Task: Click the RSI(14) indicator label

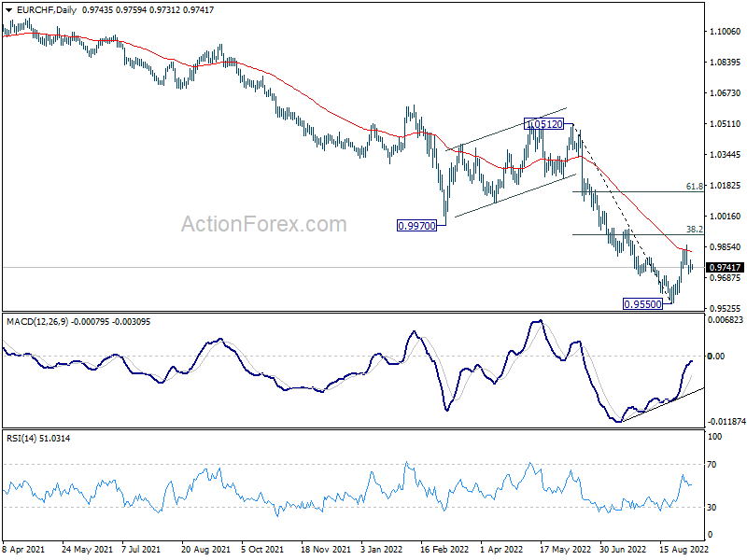Action: [x=21, y=438]
